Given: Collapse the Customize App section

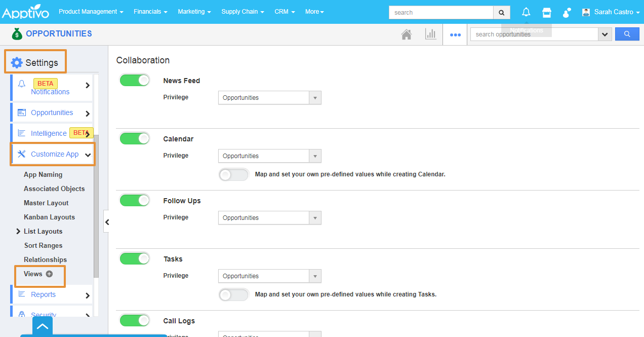Looking at the screenshot, I should pyautogui.click(x=88, y=155).
